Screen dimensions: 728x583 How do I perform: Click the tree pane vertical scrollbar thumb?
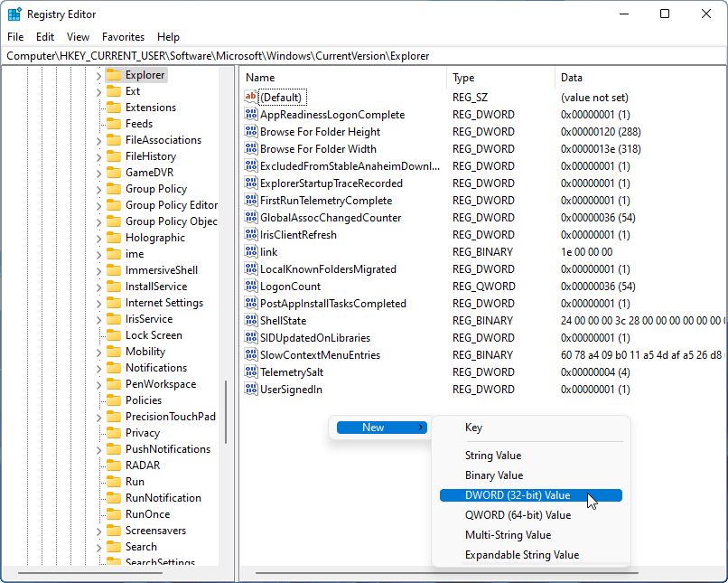coord(226,412)
